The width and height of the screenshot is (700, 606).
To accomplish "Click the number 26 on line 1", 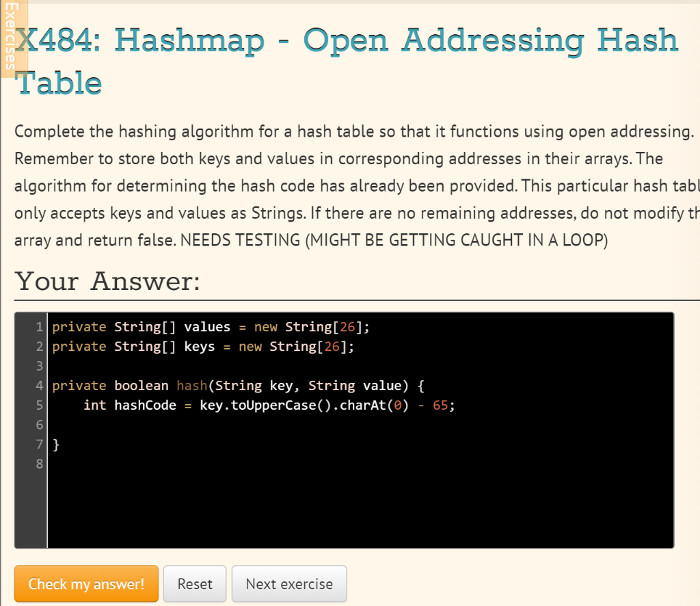I will coord(347,326).
